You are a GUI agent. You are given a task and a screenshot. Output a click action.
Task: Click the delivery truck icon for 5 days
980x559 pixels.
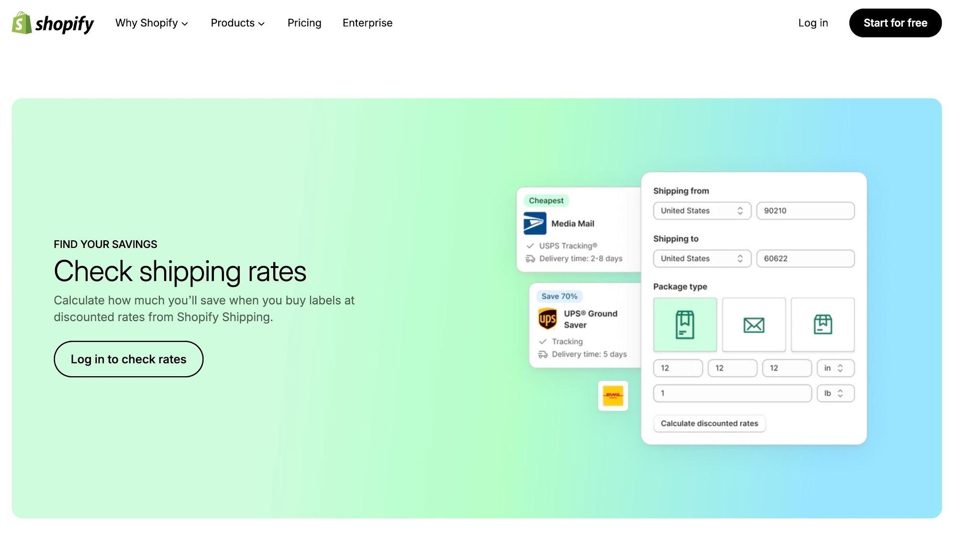(x=543, y=355)
